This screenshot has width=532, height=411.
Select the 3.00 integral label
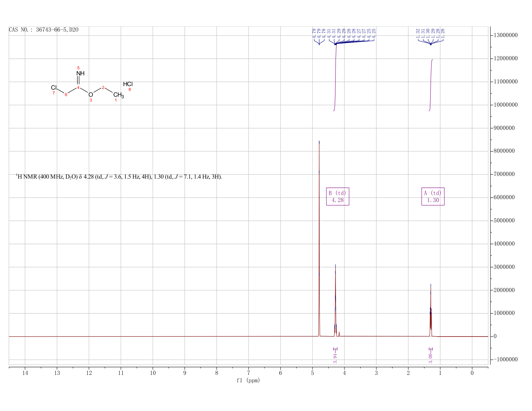(x=430, y=358)
